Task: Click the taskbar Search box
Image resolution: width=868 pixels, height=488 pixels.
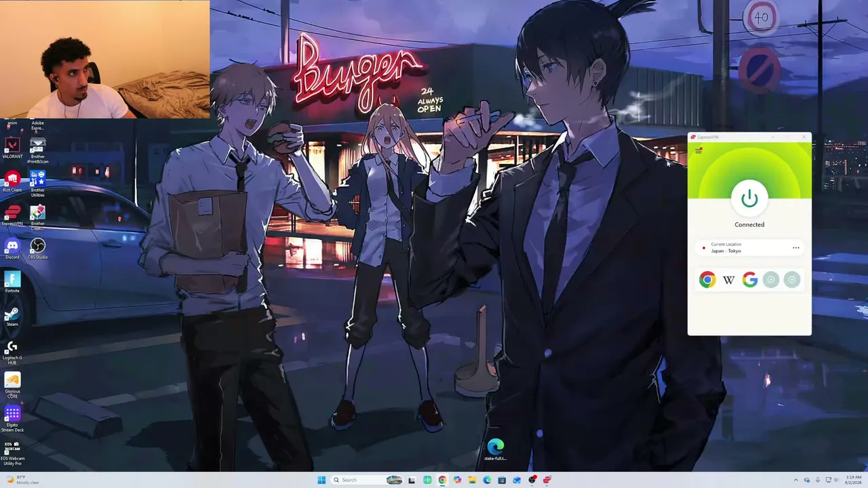Action: tap(367, 480)
